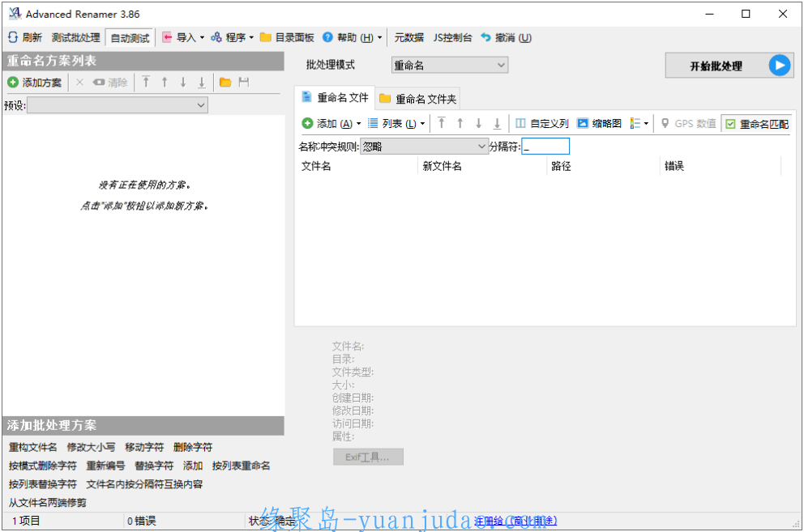Image resolution: width=804 pixels, height=532 pixels.
Task: Open the JS控制台 console
Action: point(452,37)
